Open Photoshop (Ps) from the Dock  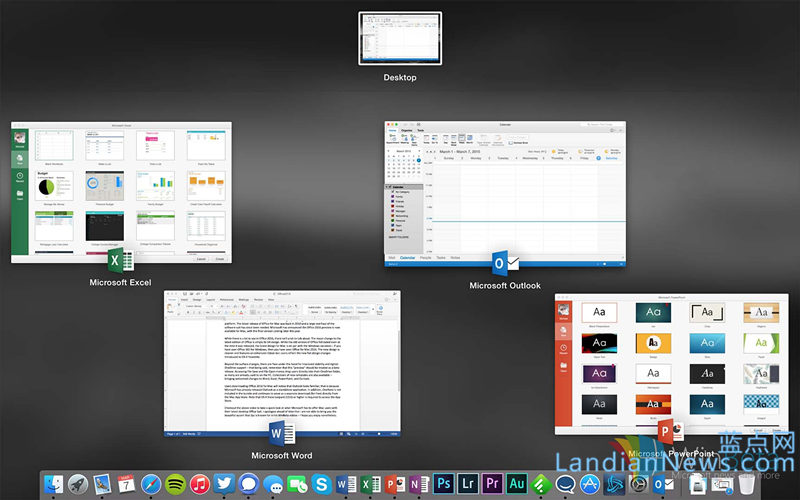(x=444, y=483)
